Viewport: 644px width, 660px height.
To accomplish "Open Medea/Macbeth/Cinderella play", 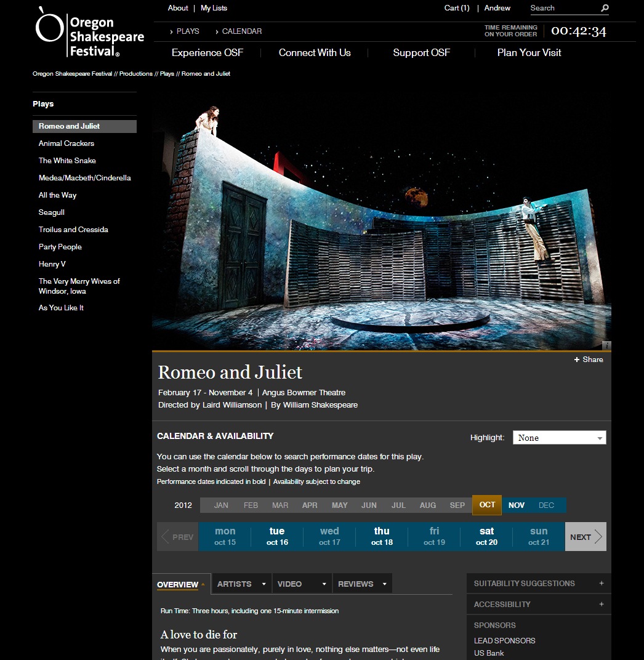I will pos(84,178).
